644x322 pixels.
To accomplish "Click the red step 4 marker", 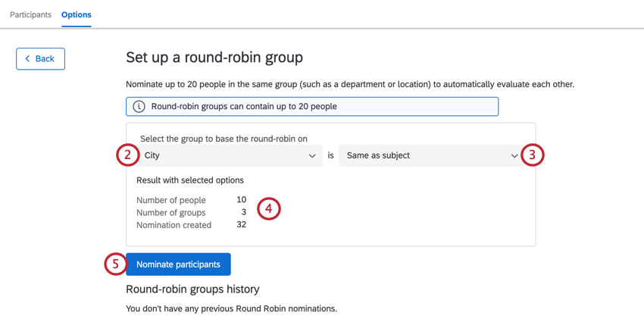I will point(269,208).
